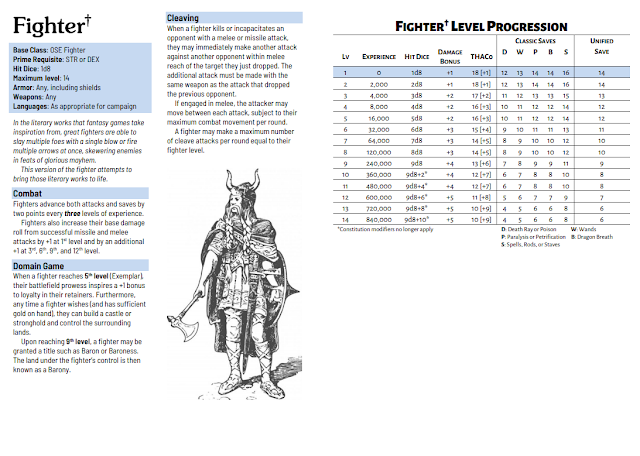This screenshot has width=640, height=456.
Task: Click the "9d8+4*" hit dice cell
Action: click(x=416, y=186)
